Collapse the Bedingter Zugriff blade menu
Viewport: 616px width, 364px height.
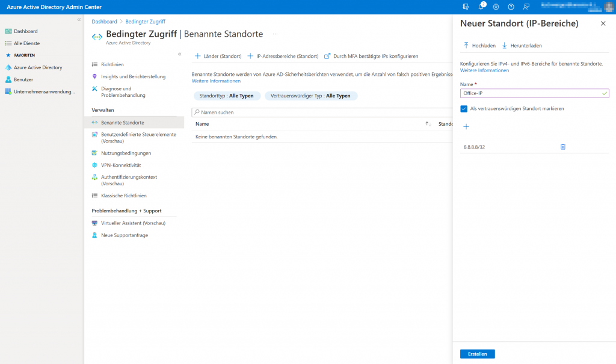[x=179, y=54]
